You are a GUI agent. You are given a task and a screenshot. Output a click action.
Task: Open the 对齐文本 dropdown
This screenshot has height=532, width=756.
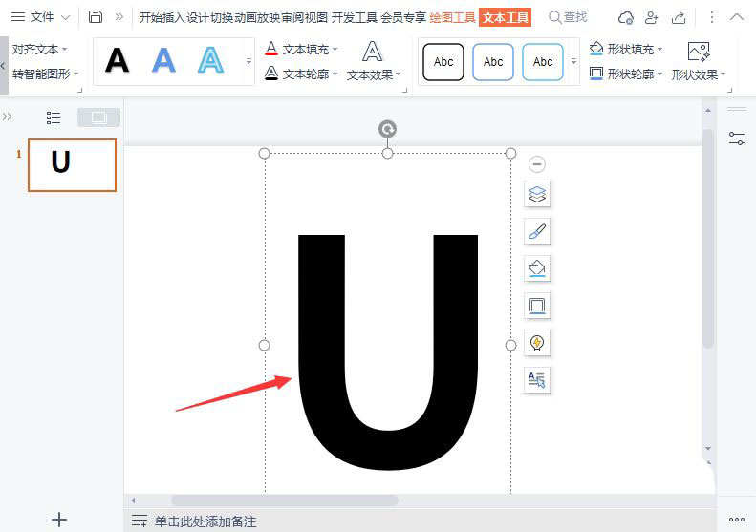pos(39,49)
